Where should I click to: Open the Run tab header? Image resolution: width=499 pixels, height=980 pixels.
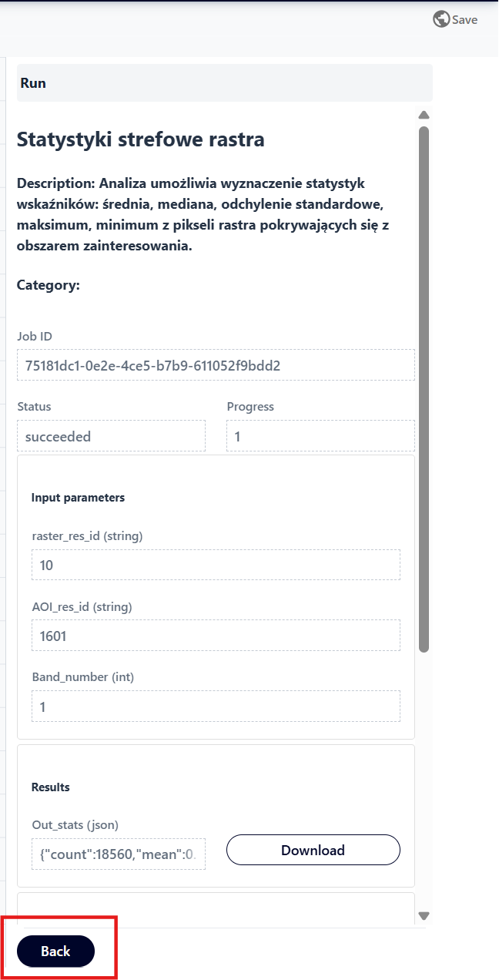click(225, 83)
